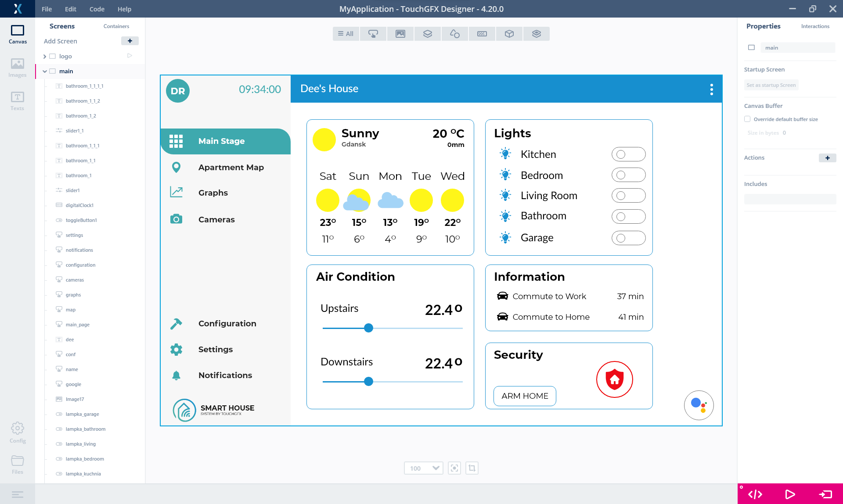This screenshot has height=504, width=843.
Task: Open the zoom level 100 dropdown
Action: [x=424, y=468]
